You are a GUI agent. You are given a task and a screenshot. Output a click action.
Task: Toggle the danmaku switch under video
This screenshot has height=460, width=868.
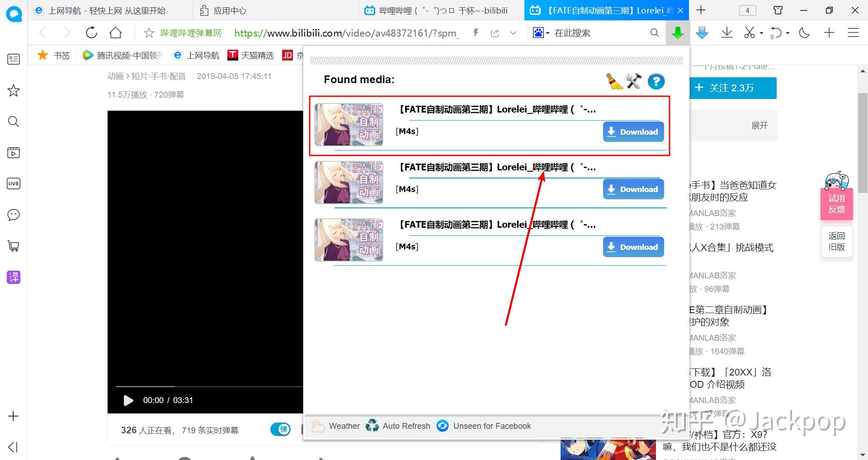(281, 429)
